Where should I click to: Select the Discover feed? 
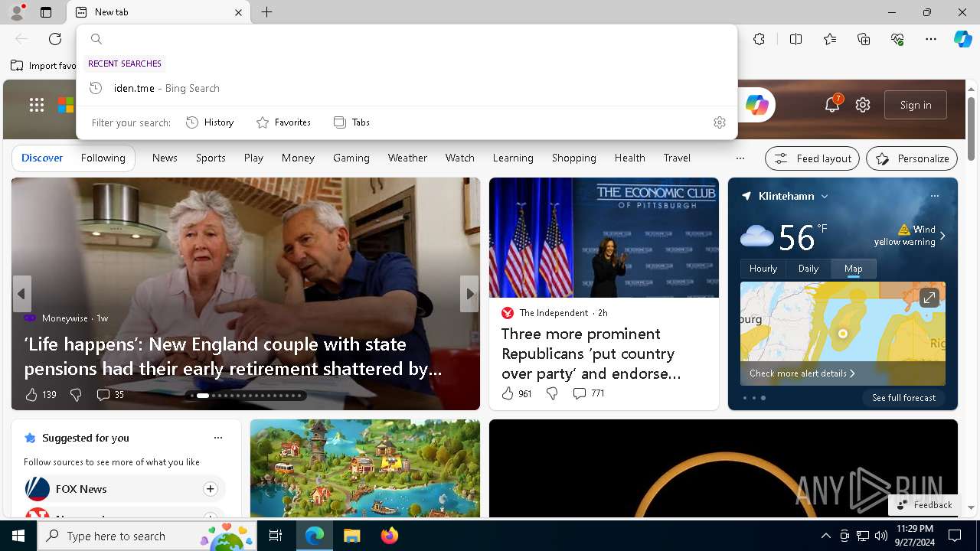click(42, 158)
